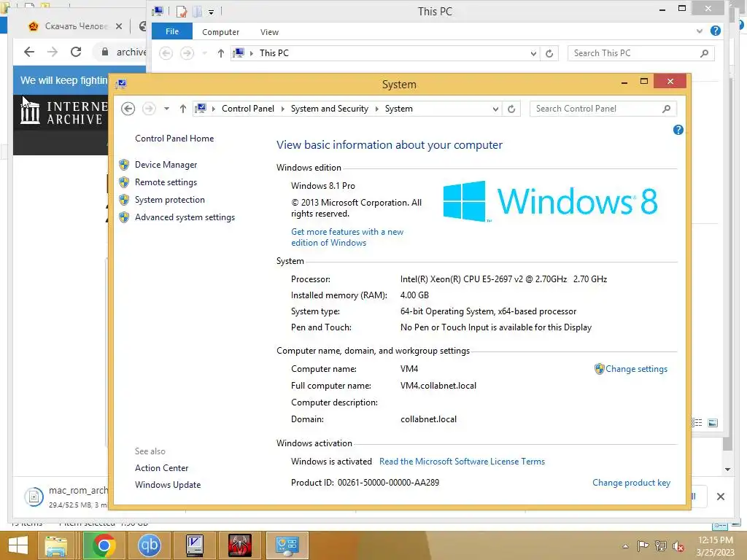
Task: Click the shield icon beside Remote settings
Action: [124, 182]
